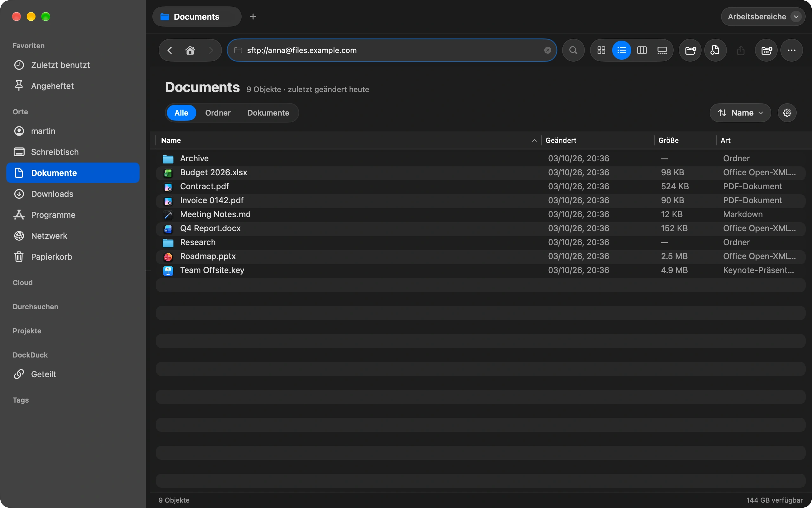Sort by Geändert column header
The width and height of the screenshot is (812, 508).
(x=597, y=140)
